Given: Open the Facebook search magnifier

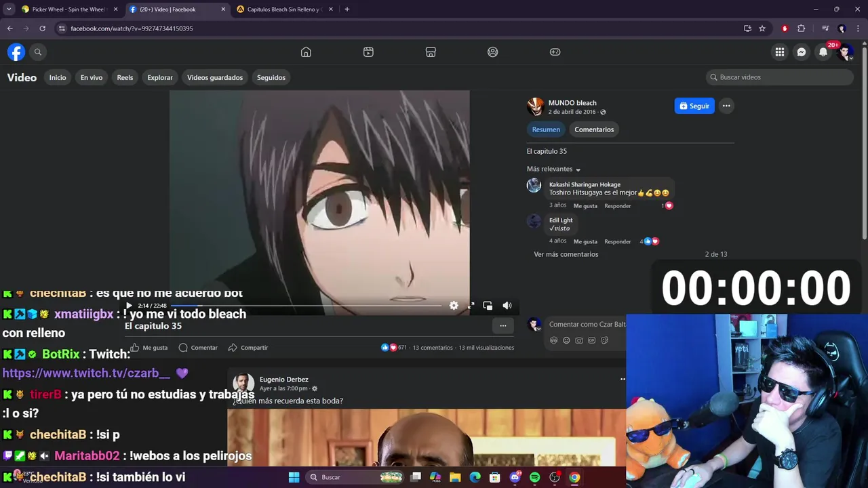Looking at the screenshot, I should tap(38, 52).
